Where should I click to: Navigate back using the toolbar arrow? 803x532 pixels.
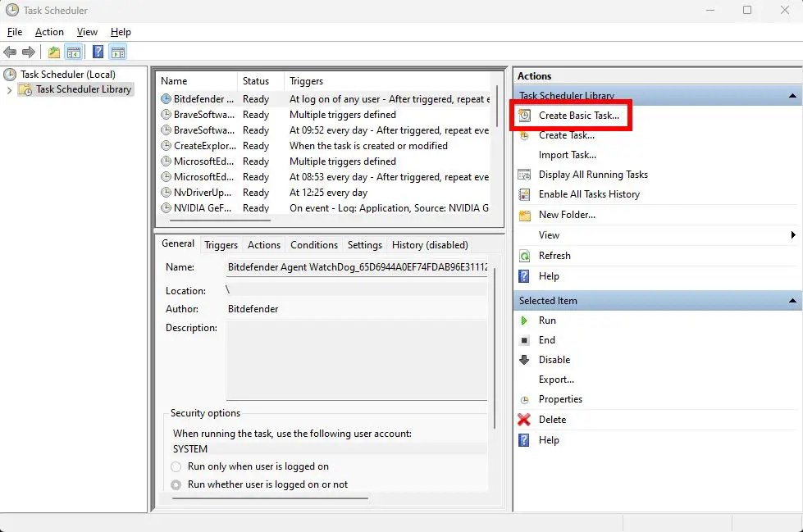point(10,52)
